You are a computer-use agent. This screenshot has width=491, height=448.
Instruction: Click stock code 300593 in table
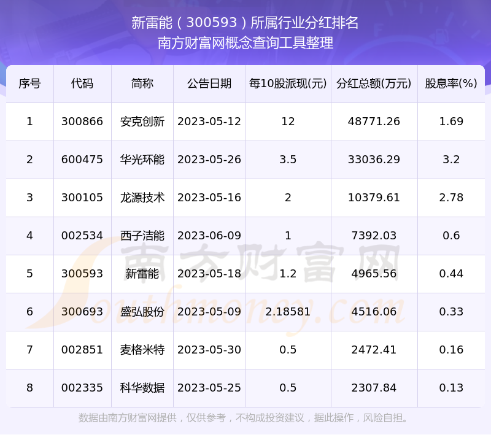(82, 274)
